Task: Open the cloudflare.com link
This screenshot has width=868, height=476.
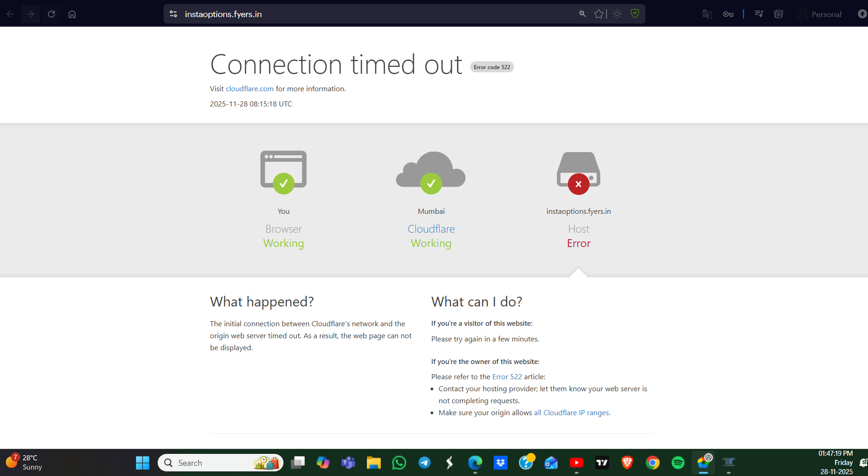Action: click(x=249, y=89)
